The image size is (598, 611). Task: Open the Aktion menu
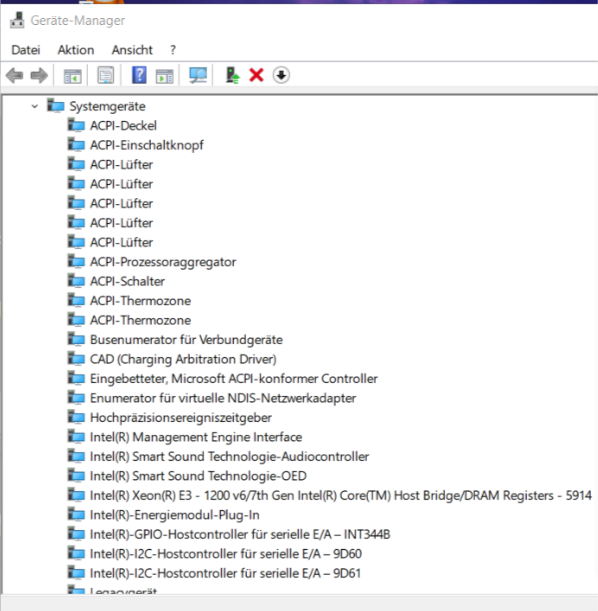pos(76,50)
